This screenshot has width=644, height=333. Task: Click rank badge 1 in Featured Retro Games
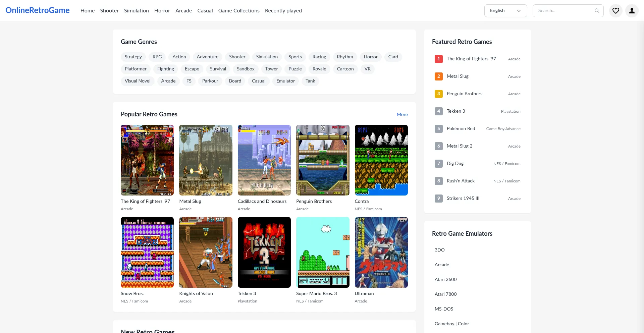coord(439,59)
